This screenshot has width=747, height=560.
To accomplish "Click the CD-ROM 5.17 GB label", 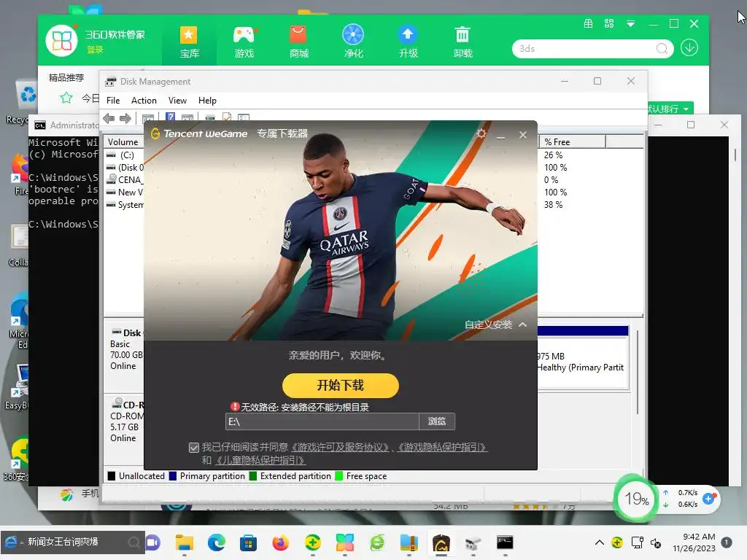I will pyautogui.click(x=125, y=421).
